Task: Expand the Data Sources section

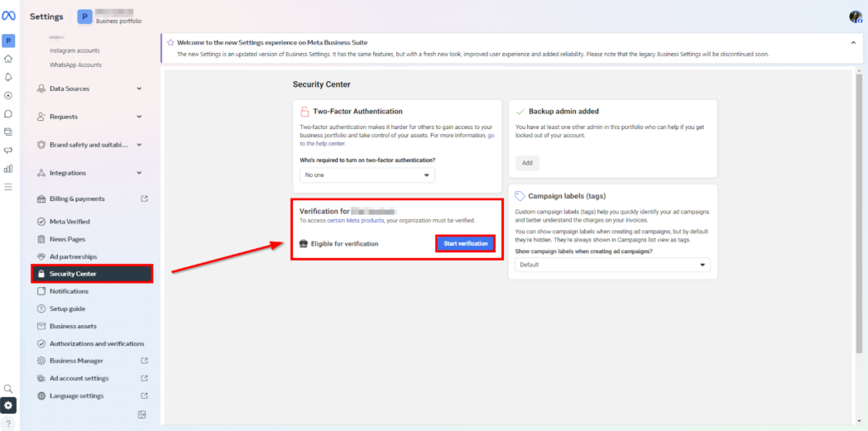Action: coord(90,89)
